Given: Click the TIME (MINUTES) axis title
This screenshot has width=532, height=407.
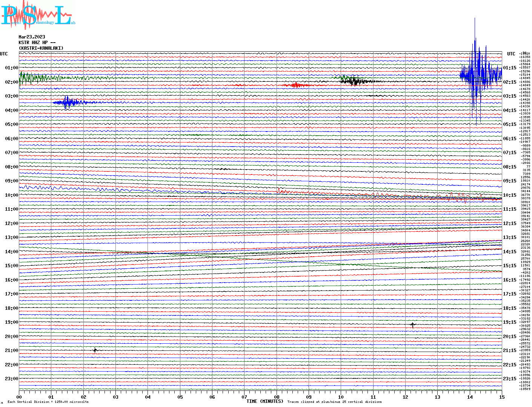Looking at the screenshot, I should pyautogui.click(x=265, y=401).
